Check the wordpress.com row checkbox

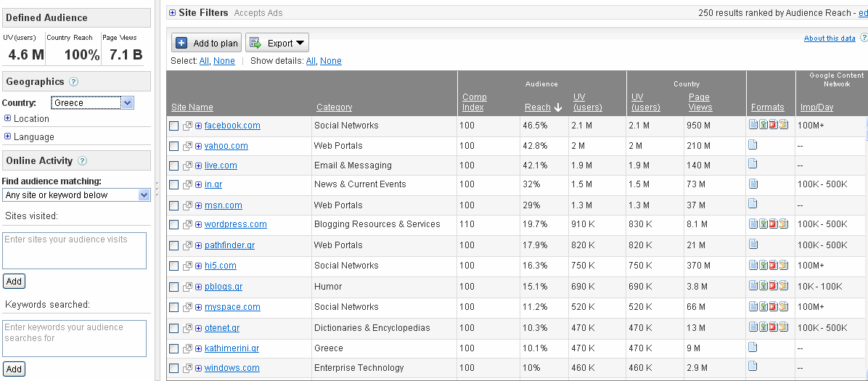coord(174,225)
